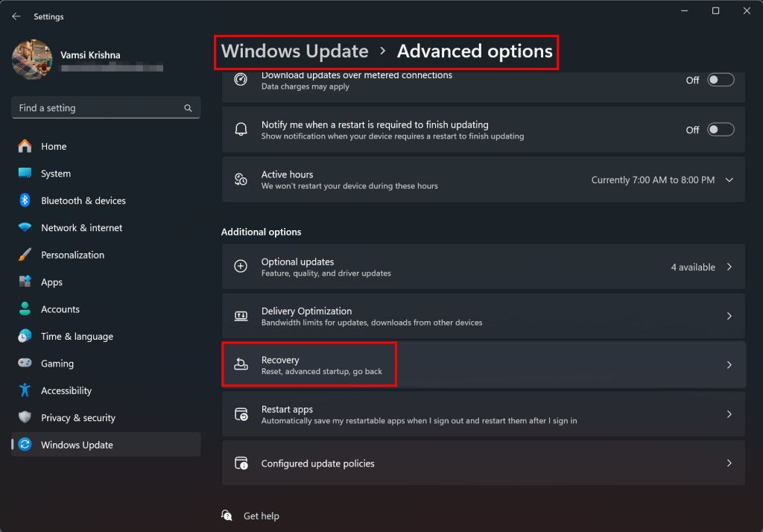Click the Time & language globe icon
Image resolution: width=763 pixels, height=532 pixels.
[x=25, y=336]
